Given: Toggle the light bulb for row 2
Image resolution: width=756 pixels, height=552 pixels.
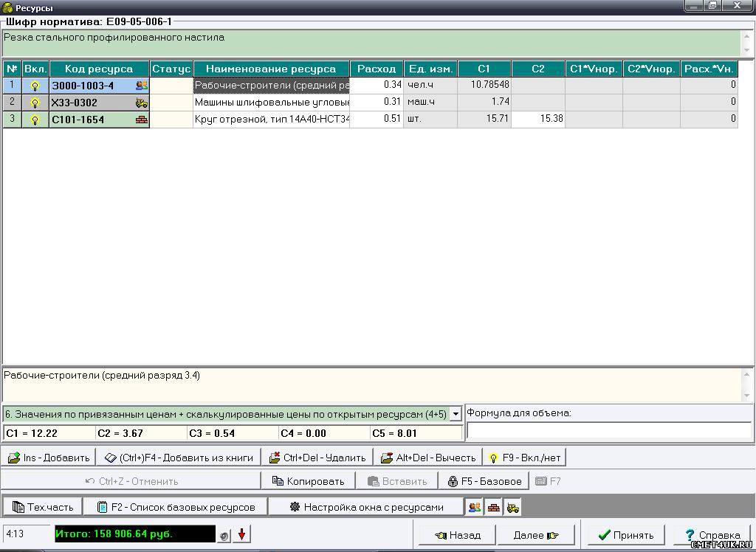Looking at the screenshot, I should pos(35,103).
